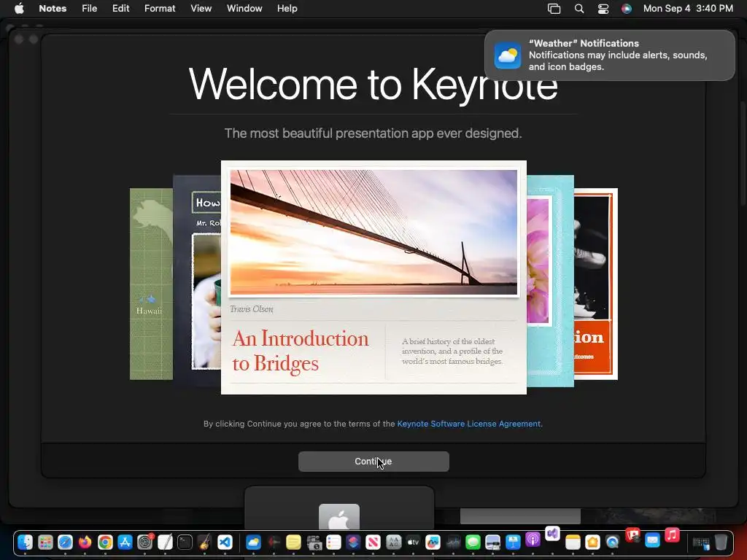
Task: Open Mail from the Dock
Action: (x=653, y=540)
